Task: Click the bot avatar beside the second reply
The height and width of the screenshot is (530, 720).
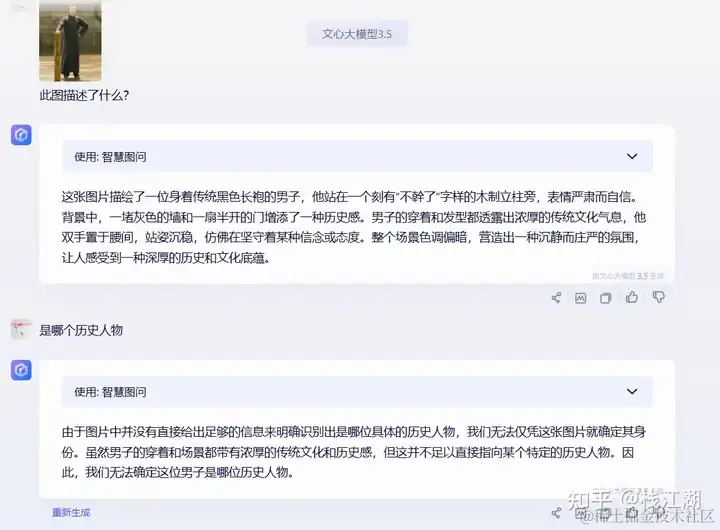Action: pos(21,370)
